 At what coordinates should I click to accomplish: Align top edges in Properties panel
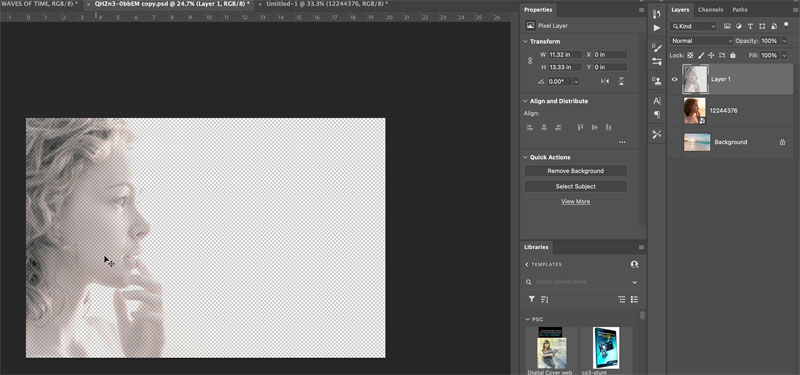pos(580,128)
